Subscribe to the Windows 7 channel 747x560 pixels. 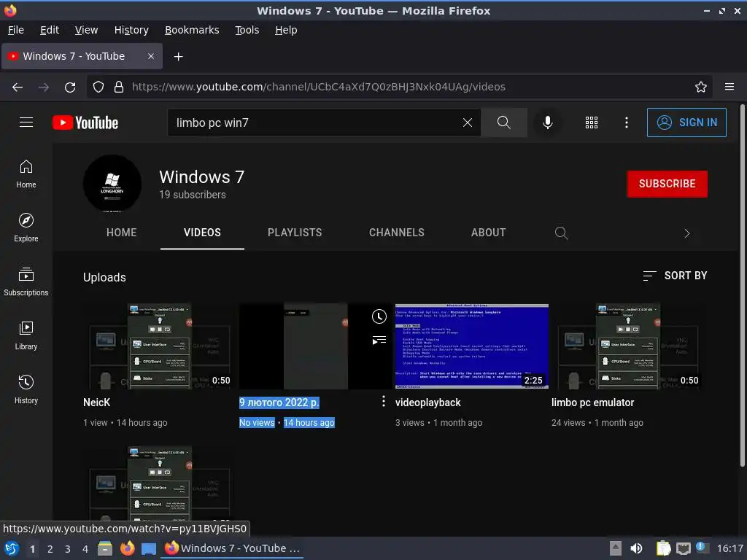[x=667, y=184]
